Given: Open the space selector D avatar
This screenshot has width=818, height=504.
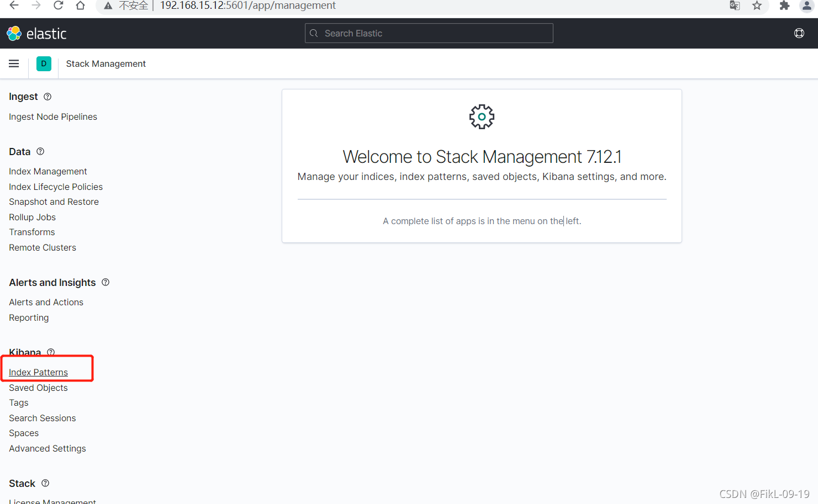Looking at the screenshot, I should point(44,63).
